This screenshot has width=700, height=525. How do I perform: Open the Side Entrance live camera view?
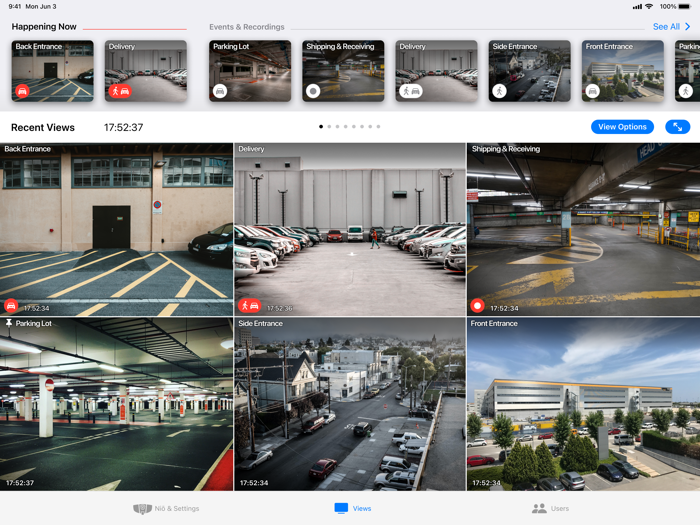[x=350, y=404]
